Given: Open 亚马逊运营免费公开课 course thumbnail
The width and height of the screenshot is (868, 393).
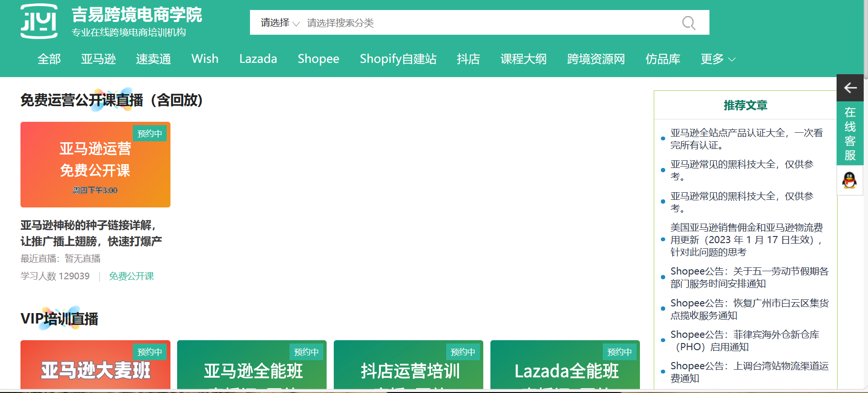Looking at the screenshot, I should pos(95,165).
